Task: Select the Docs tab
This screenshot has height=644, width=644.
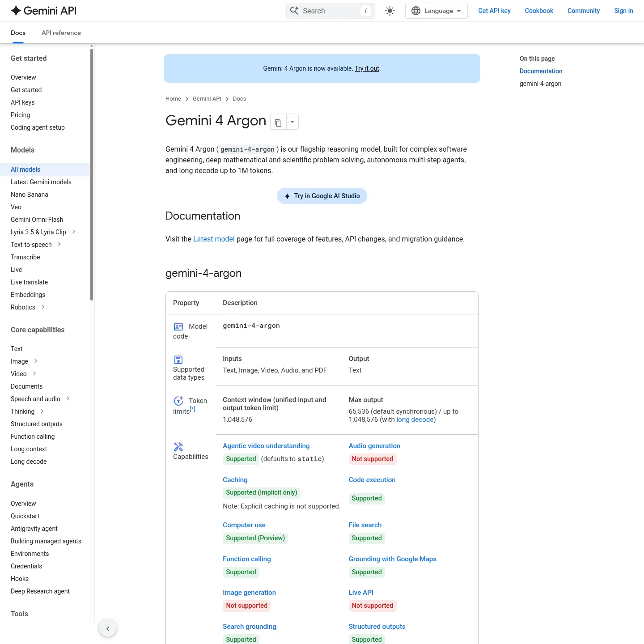Action: click(18, 33)
